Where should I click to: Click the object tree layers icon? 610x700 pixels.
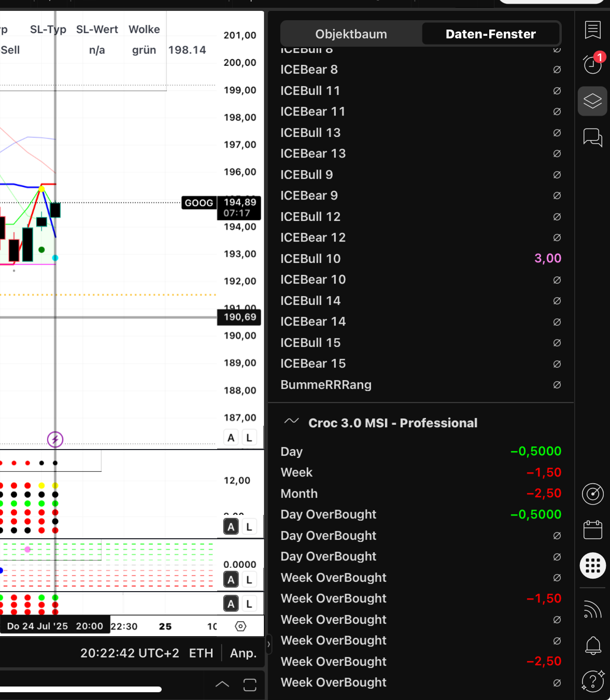click(x=592, y=101)
